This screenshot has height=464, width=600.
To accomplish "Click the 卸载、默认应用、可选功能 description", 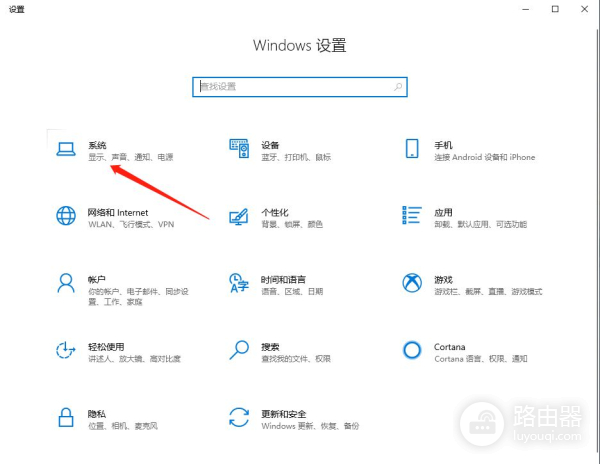I will pos(481,224).
